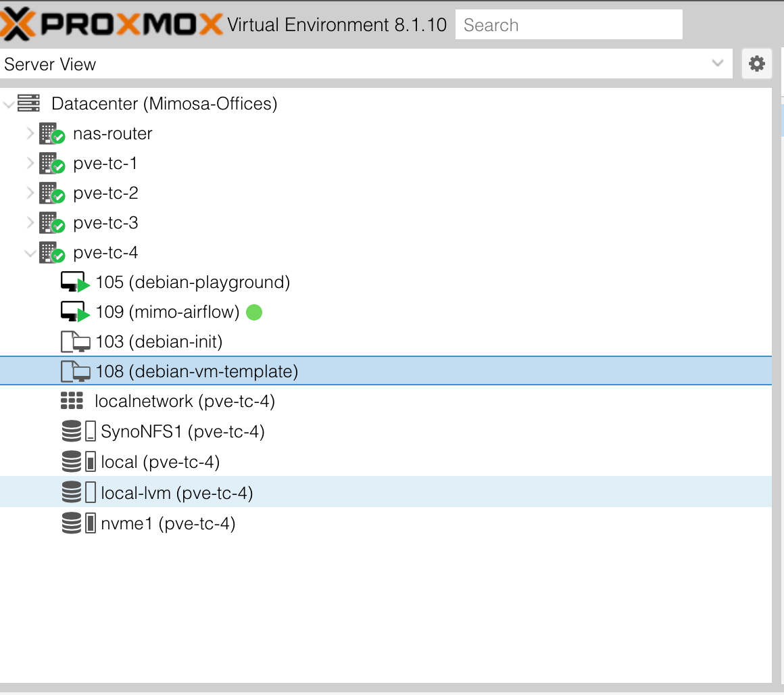The width and height of the screenshot is (784, 695).
Task: Select 108 (debian-vm-template)
Action: tap(197, 371)
